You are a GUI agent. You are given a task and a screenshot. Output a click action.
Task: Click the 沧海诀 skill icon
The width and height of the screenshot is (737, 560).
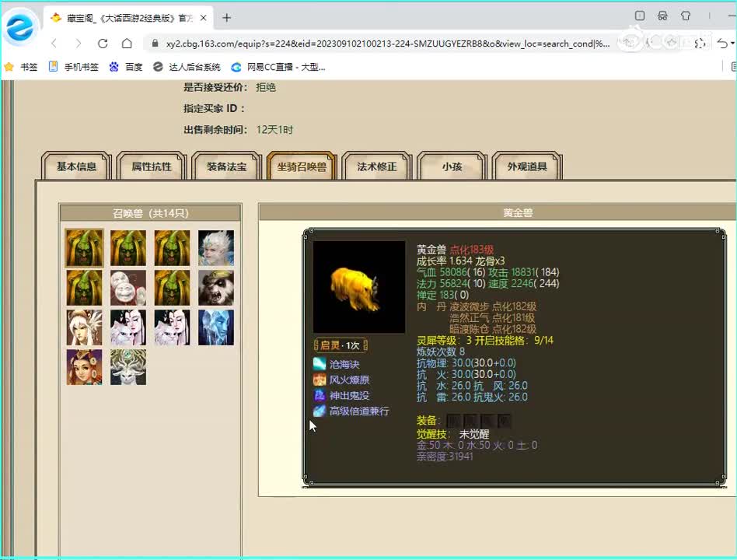pos(320,364)
